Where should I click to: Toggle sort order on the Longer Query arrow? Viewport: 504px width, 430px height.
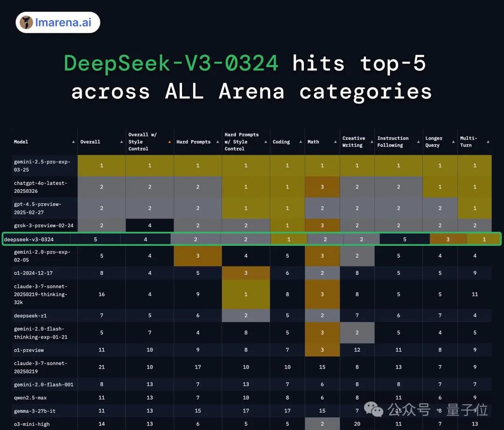(453, 142)
